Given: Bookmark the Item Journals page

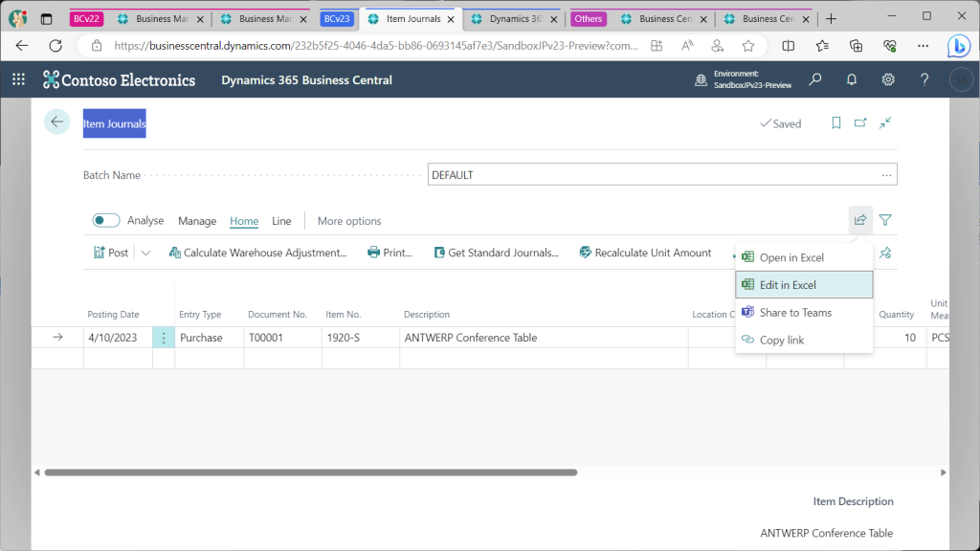Looking at the screenshot, I should click(x=836, y=123).
